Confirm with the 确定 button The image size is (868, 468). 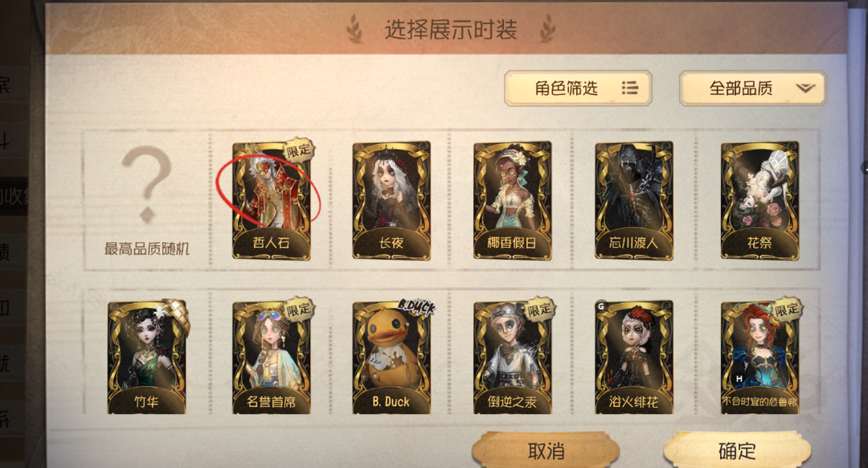[x=737, y=451]
